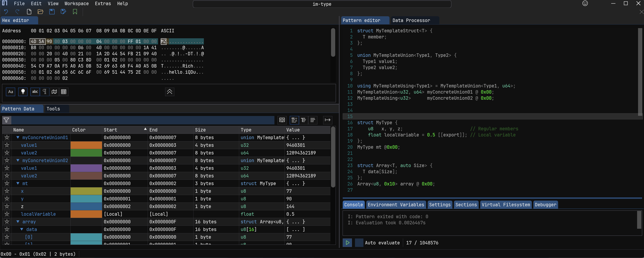Favorite the myConcreteUnion01 row star
Viewport: 644px width, 258px height.
7,137
